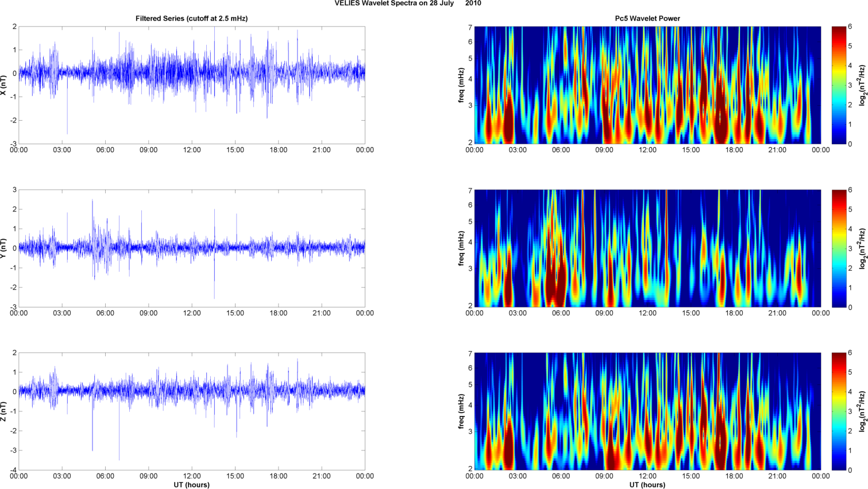Click the 12:00 tick label under X time series
This screenshot has width=868, height=489.
[x=192, y=150]
